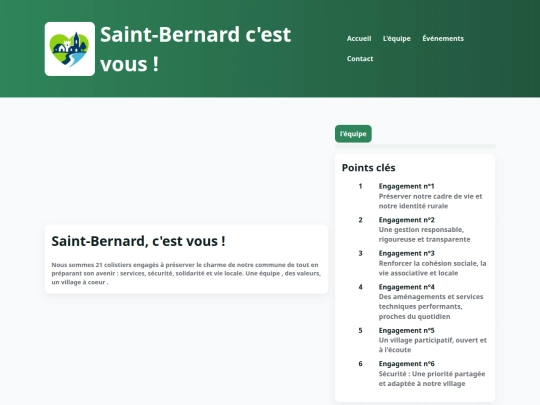Click text Un village participatif, ouvert
Screen dimensions: 540x405
(433, 345)
